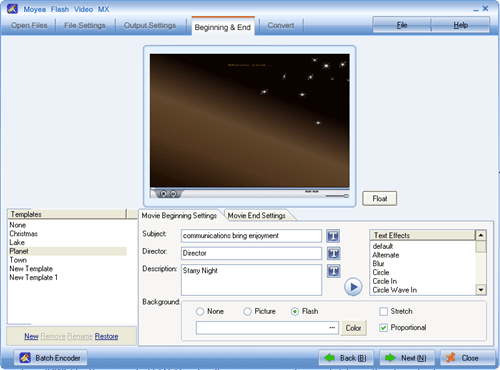Screen dimensions: 500x370
Task: Click the Float button
Action: [380, 199]
